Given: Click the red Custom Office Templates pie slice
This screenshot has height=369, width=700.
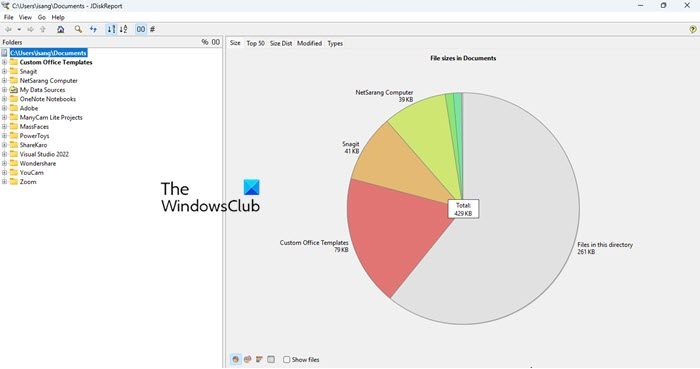Looking at the screenshot, I should [393, 236].
